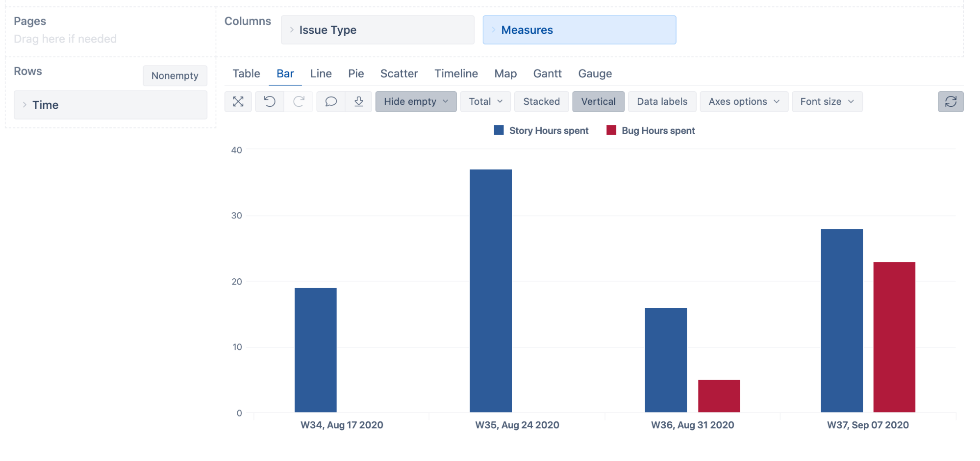Open the Hide empty dropdown
Image resolution: width=980 pixels, height=461 pixels.
[416, 101]
